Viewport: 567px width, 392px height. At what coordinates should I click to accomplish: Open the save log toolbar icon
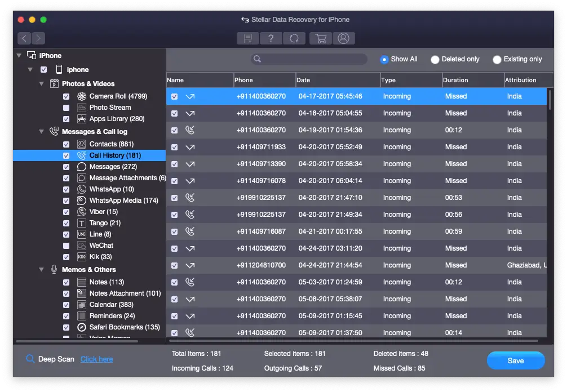click(247, 38)
